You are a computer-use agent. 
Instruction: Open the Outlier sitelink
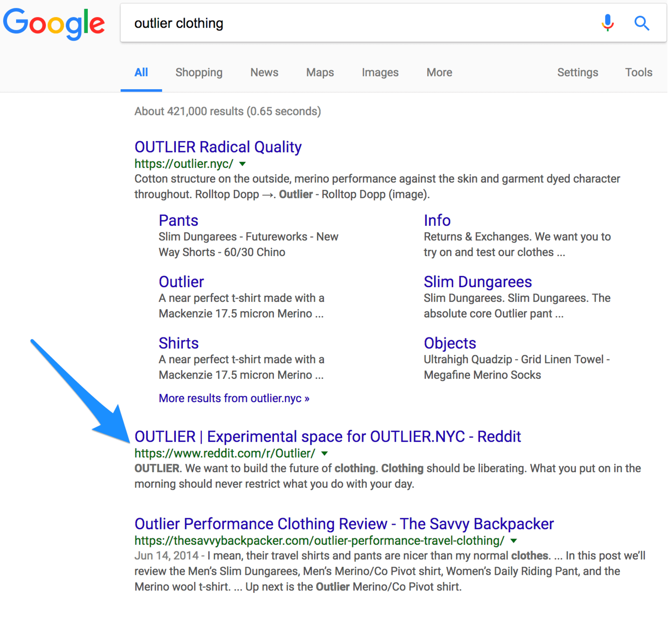[181, 282]
